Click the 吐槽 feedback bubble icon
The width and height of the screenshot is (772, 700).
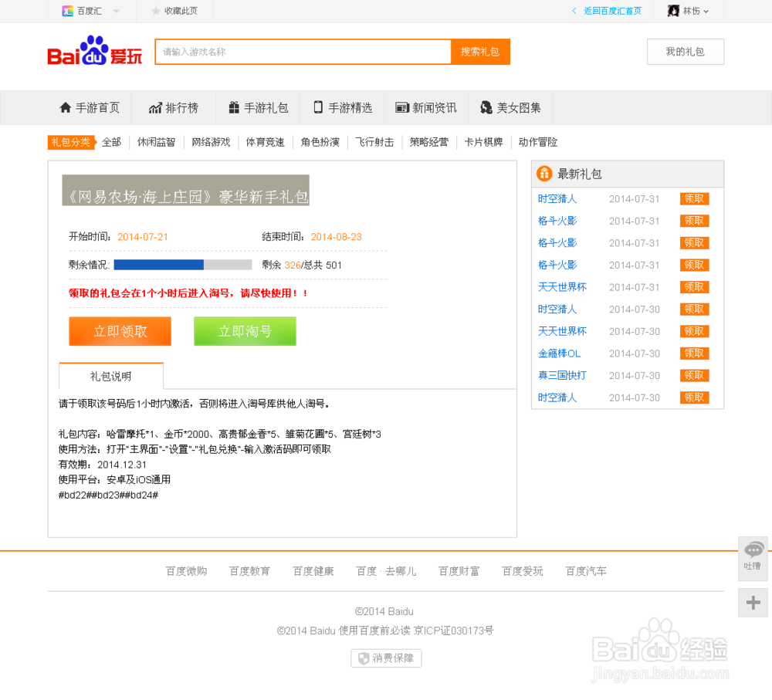pyautogui.click(x=753, y=550)
